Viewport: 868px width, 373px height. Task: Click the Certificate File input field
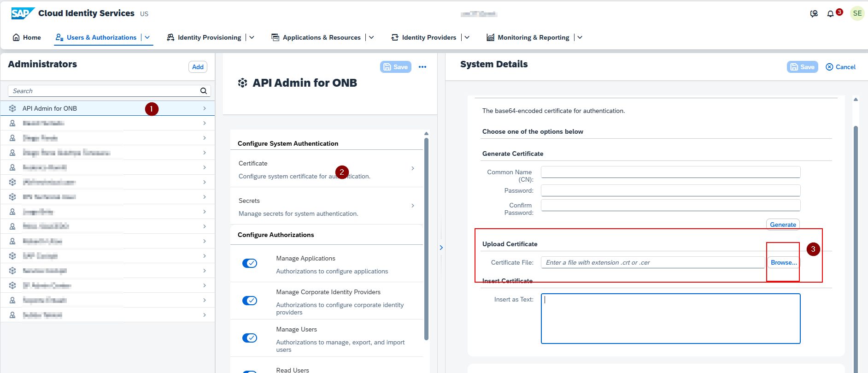pos(653,262)
